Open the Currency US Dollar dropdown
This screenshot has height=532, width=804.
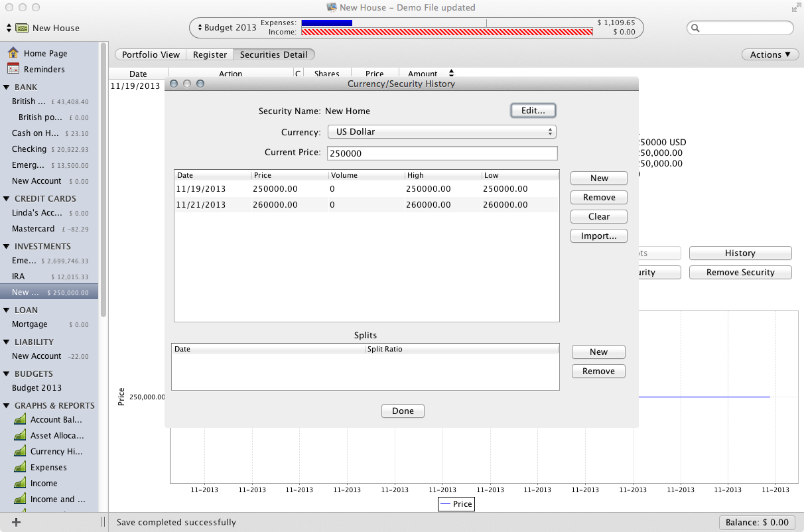442,132
